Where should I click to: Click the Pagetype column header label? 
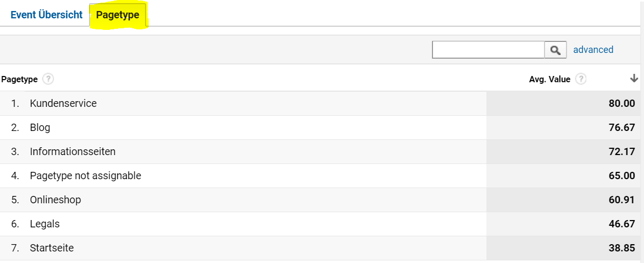[19, 80]
